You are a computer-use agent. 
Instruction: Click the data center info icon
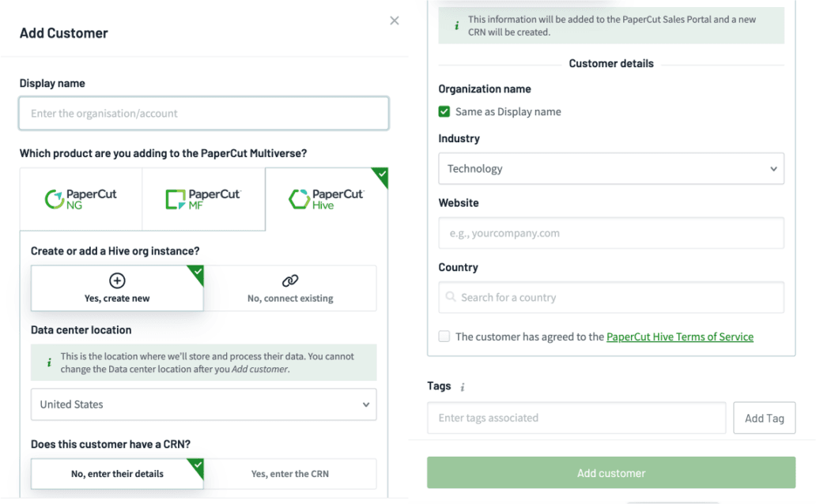[x=49, y=363]
